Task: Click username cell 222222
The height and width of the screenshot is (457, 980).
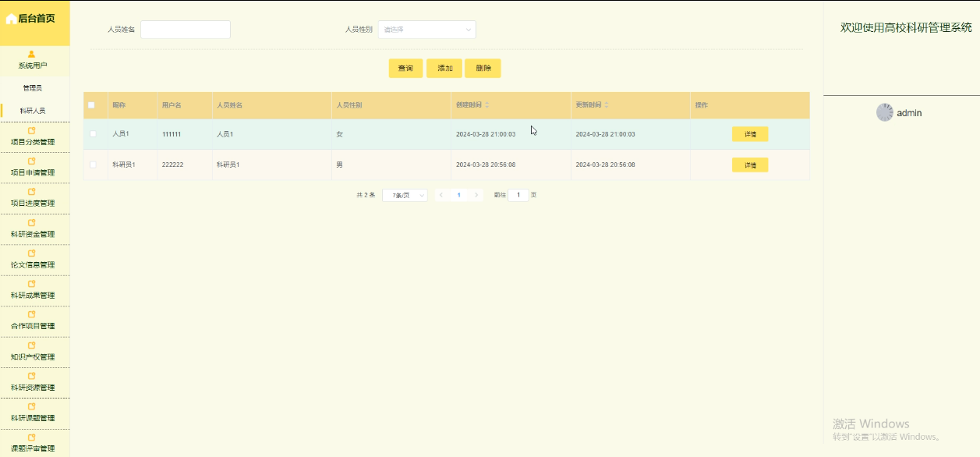Action: pyautogui.click(x=172, y=165)
